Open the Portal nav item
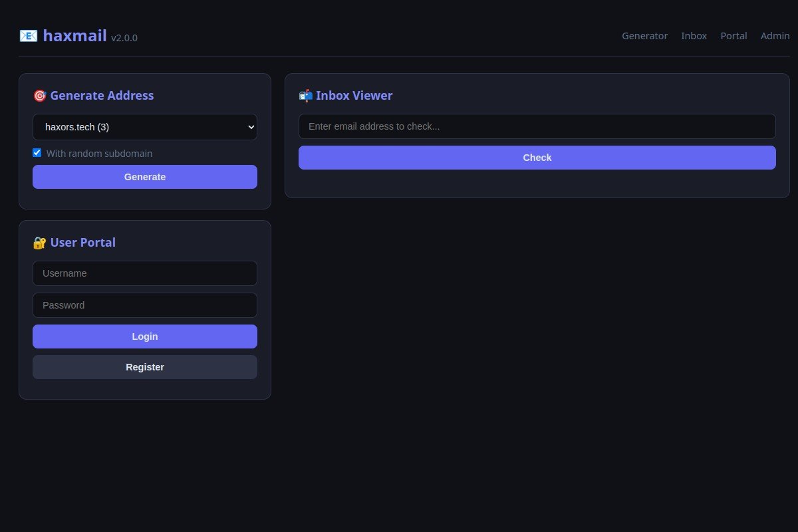The image size is (798, 532). (x=733, y=36)
